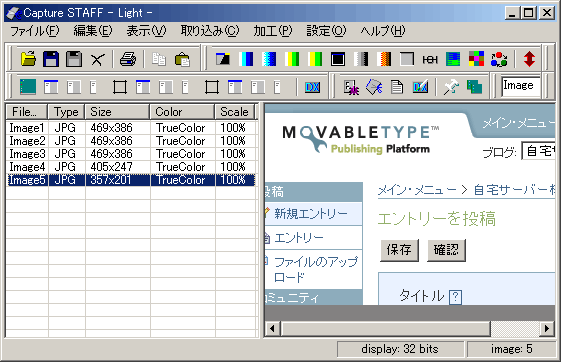The height and width of the screenshot is (362, 561).
Task: Open the 編集(E) menu
Action: point(93,31)
